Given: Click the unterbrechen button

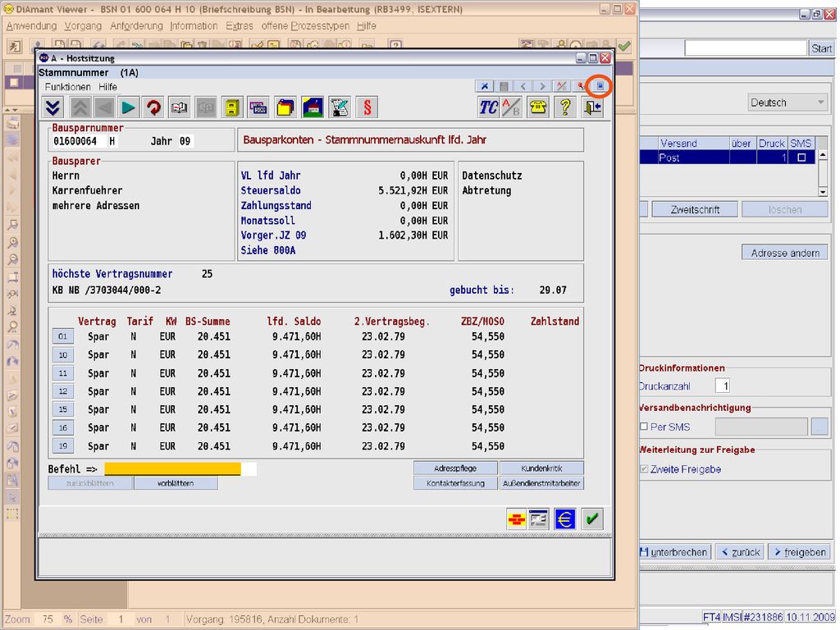Looking at the screenshot, I should coord(676,552).
